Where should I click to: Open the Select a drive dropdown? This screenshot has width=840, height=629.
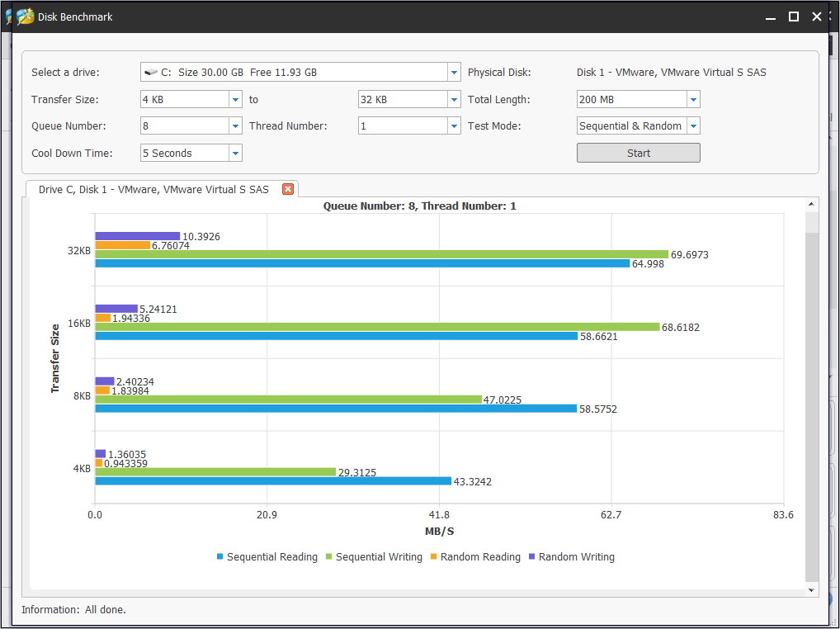(454, 73)
